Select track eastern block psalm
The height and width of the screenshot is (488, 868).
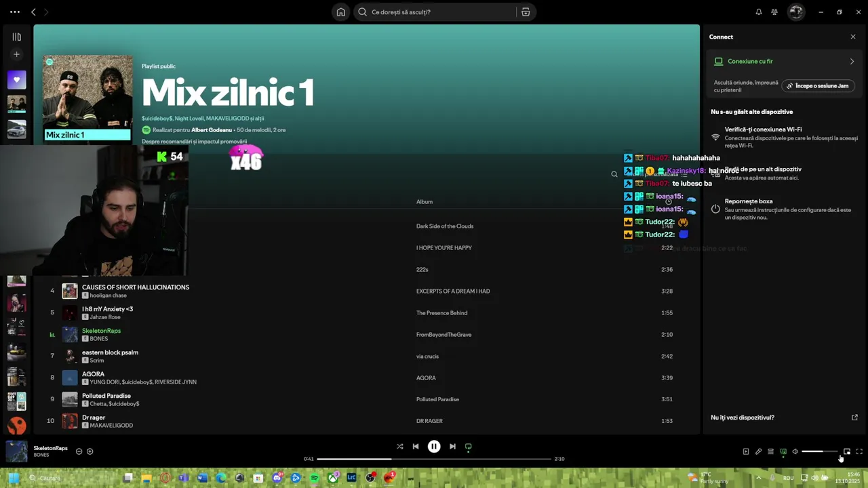110,352
